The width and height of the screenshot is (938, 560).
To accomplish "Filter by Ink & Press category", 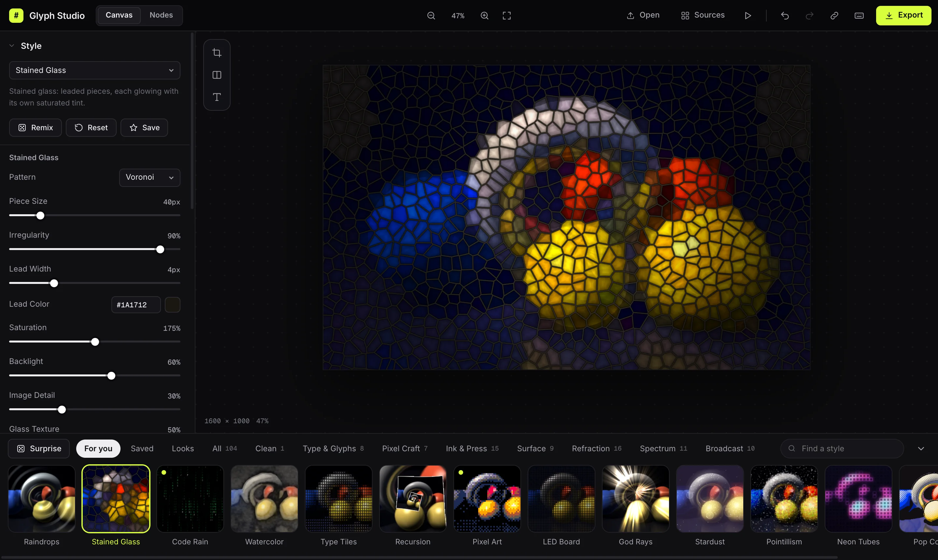I will (472, 448).
